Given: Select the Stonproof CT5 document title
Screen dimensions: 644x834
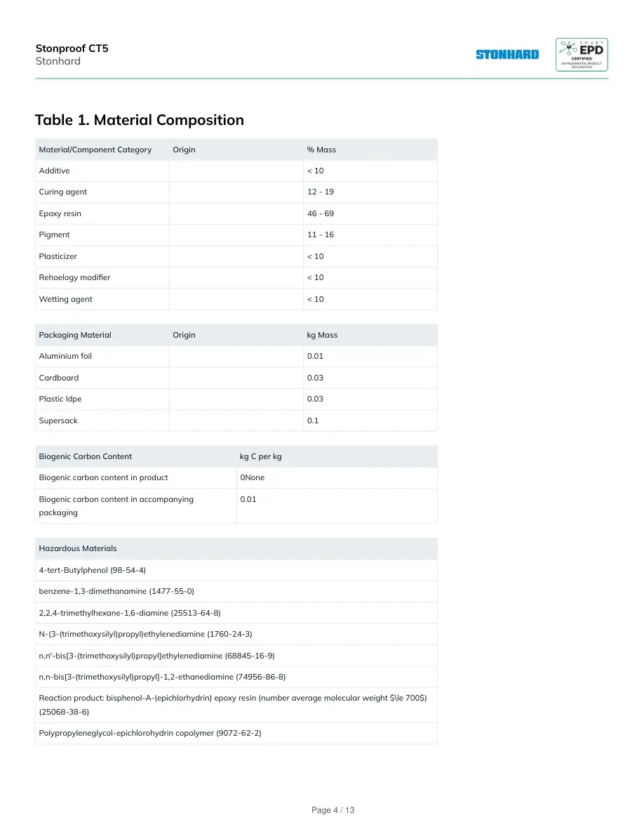Looking at the screenshot, I should point(72,48).
